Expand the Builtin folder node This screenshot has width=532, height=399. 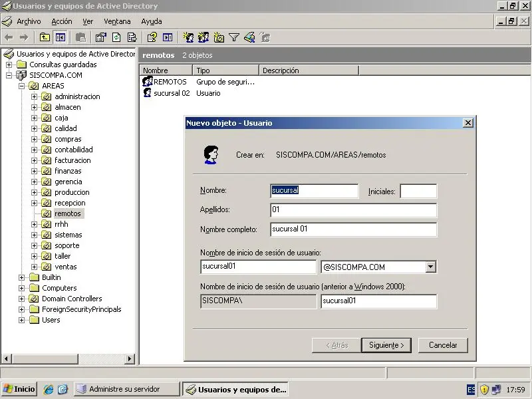(x=21, y=277)
